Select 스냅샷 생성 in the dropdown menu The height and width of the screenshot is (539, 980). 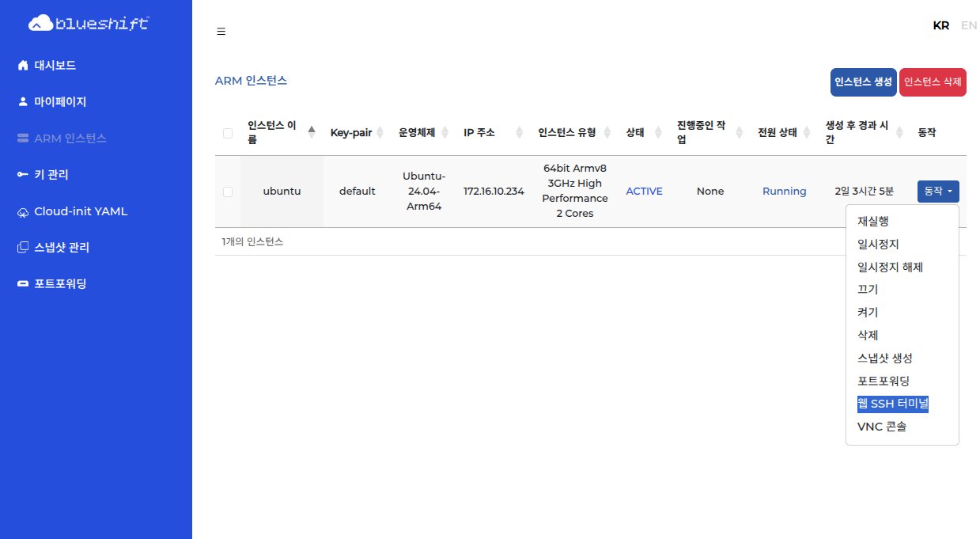(884, 359)
